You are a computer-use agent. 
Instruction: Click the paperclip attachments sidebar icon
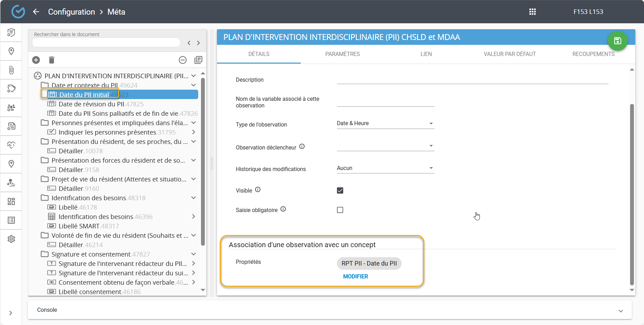pos(11,70)
